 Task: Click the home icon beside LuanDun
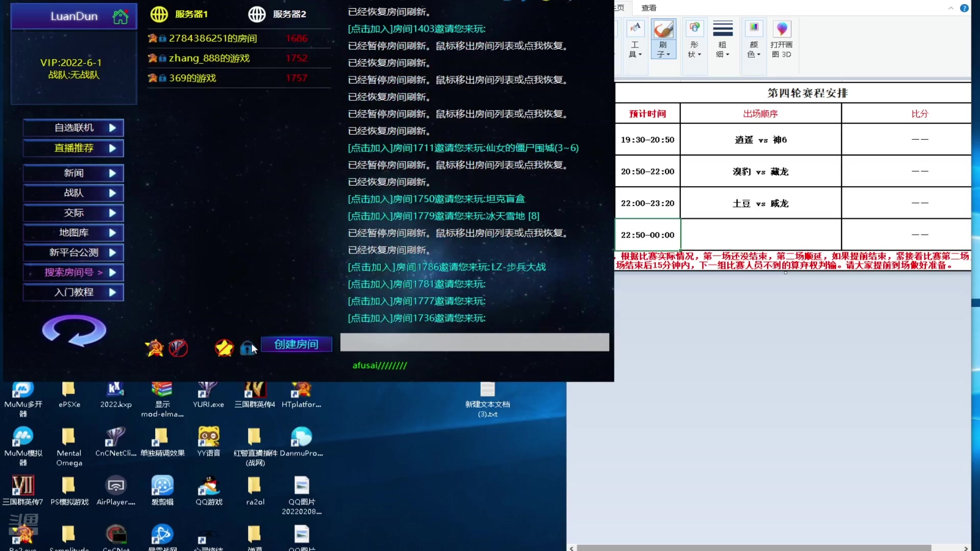(120, 16)
